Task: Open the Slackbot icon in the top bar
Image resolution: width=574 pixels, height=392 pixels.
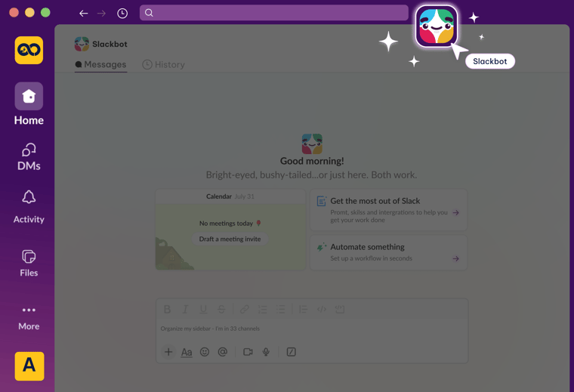Action: click(x=437, y=26)
